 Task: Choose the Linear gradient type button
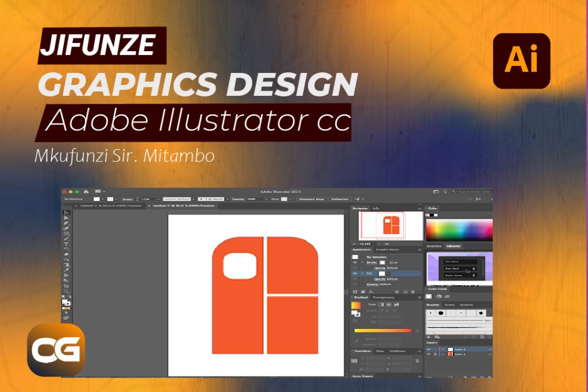[x=381, y=305]
